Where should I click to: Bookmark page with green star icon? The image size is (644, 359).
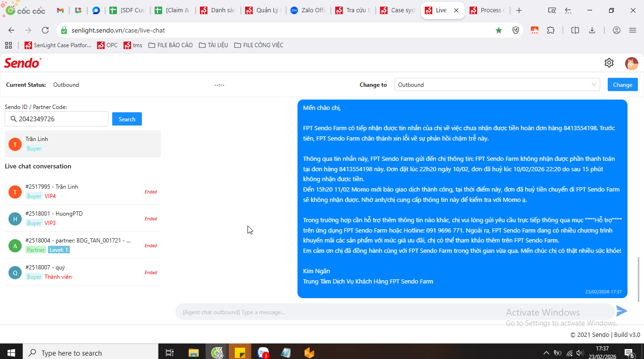[499, 30]
